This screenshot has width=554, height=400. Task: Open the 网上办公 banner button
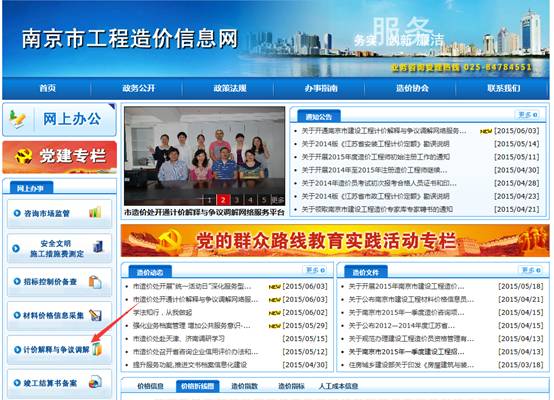(x=59, y=120)
